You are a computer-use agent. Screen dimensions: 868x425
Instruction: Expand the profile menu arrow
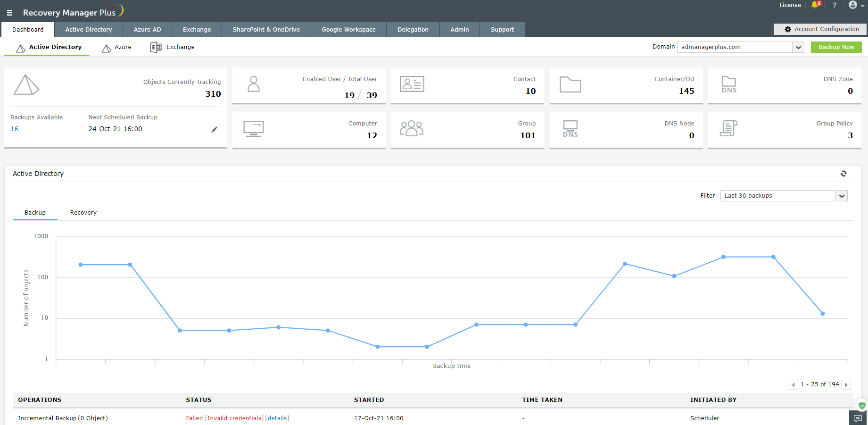(862, 7)
